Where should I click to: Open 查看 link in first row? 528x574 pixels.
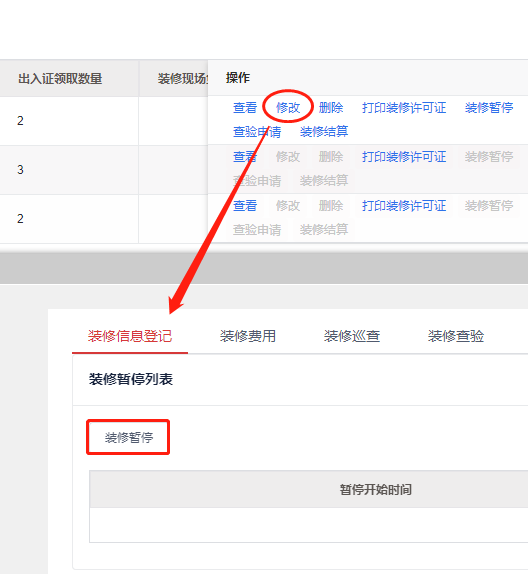(x=245, y=108)
